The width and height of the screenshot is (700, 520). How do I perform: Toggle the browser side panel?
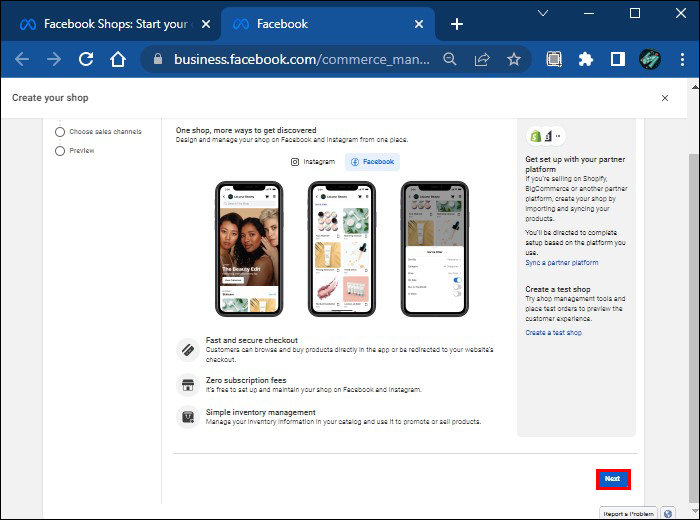click(618, 59)
